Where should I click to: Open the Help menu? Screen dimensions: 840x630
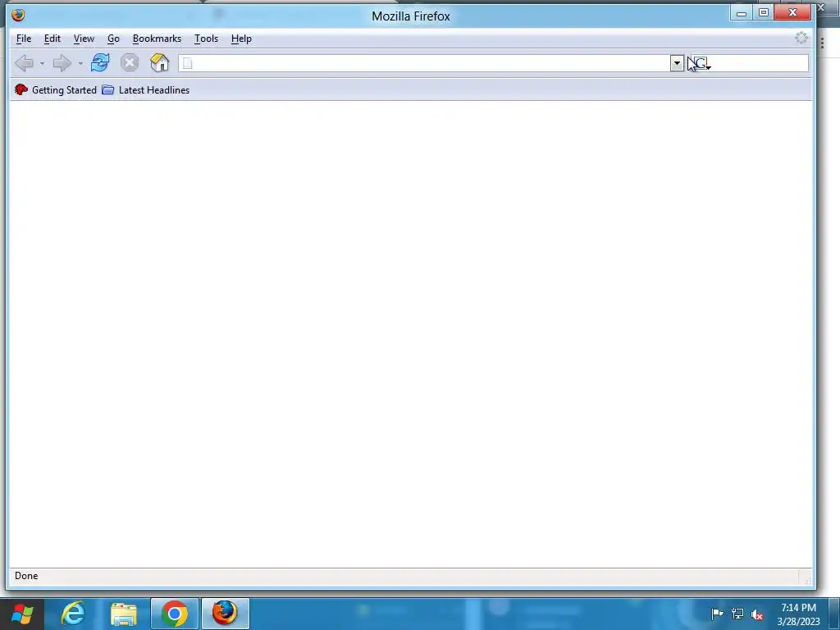point(241,39)
